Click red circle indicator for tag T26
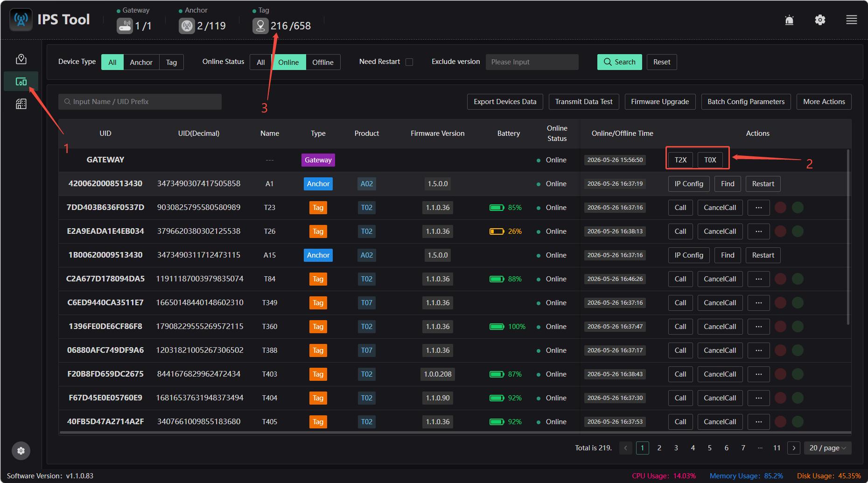Viewport: 868px width, 483px height. (x=780, y=231)
